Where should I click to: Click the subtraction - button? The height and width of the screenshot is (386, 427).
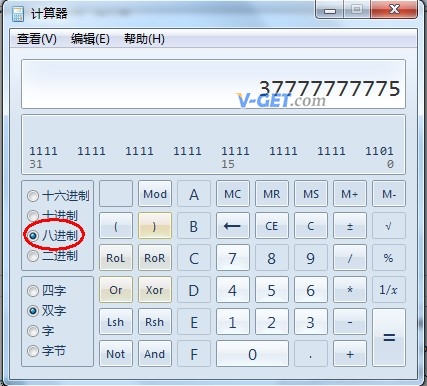pos(350,322)
